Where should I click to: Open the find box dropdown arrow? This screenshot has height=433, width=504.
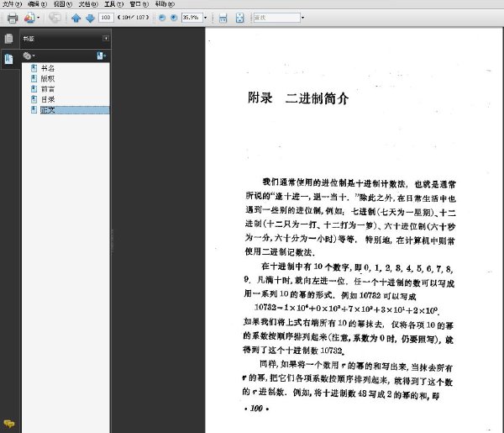click(x=302, y=18)
